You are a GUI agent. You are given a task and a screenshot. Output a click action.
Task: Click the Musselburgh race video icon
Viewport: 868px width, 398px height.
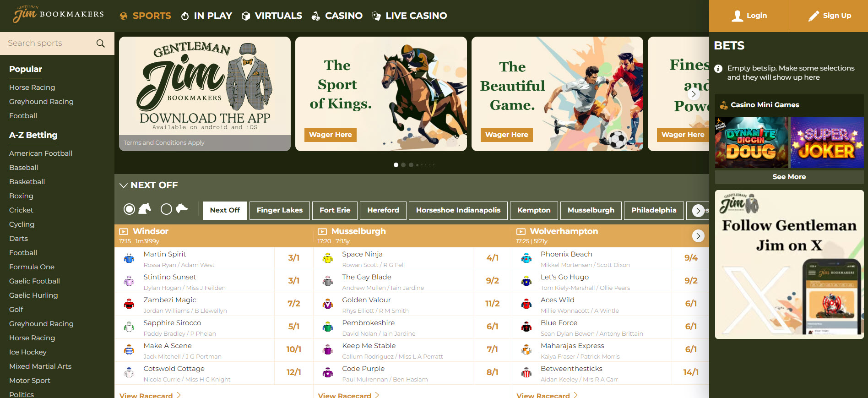(x=322, y=231)
